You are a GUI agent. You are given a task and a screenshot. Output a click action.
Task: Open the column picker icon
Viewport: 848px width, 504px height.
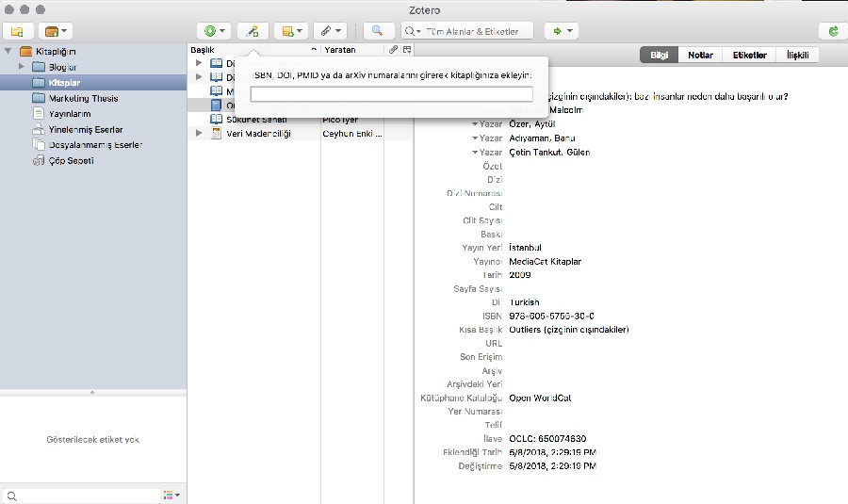(x=407, y=50)
